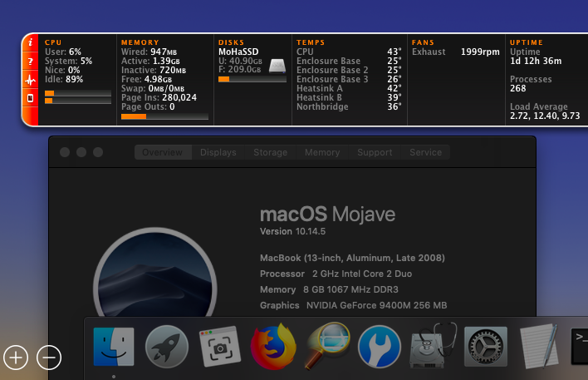The width and height of the screenshot is (588, 380).
Task: Launch the Screenshot app from the Dock
Action: (x=220, y=347)
